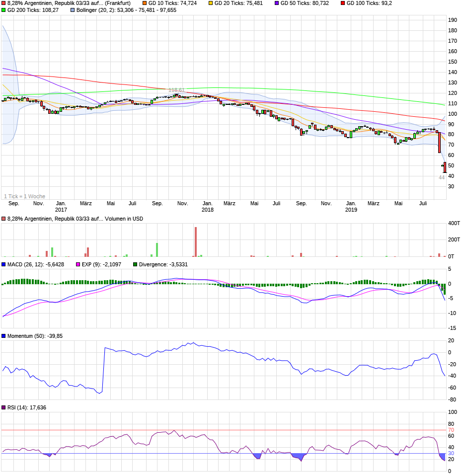Click the RSI (14): 17,636 label

(27, 408)
